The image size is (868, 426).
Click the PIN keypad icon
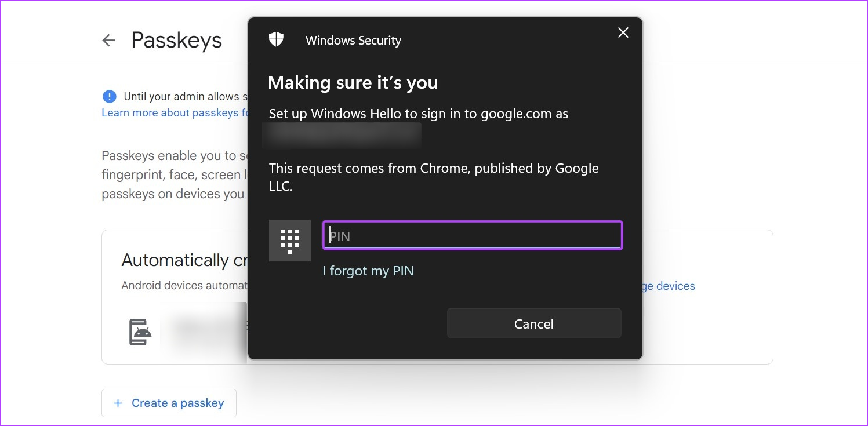pos(290,241)
